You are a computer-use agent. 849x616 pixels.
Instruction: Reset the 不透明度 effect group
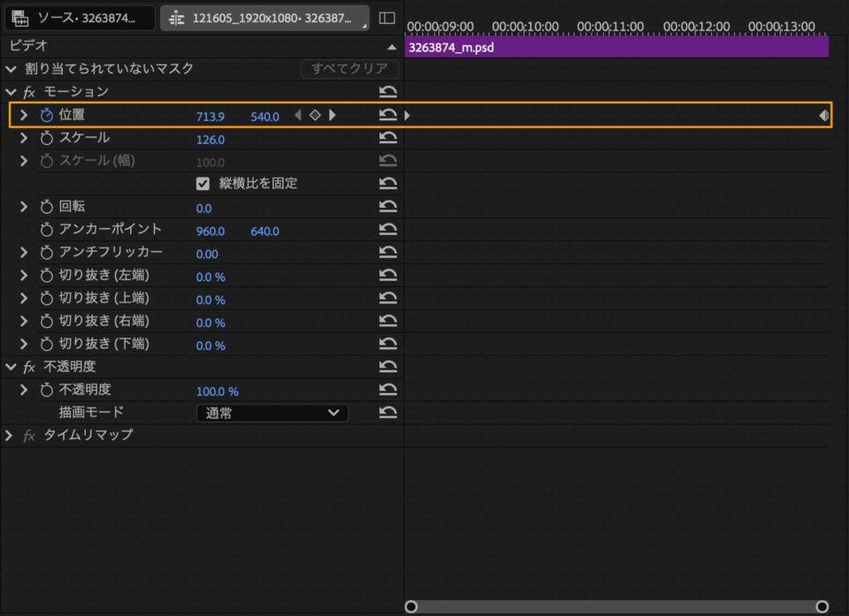(387, 367)
